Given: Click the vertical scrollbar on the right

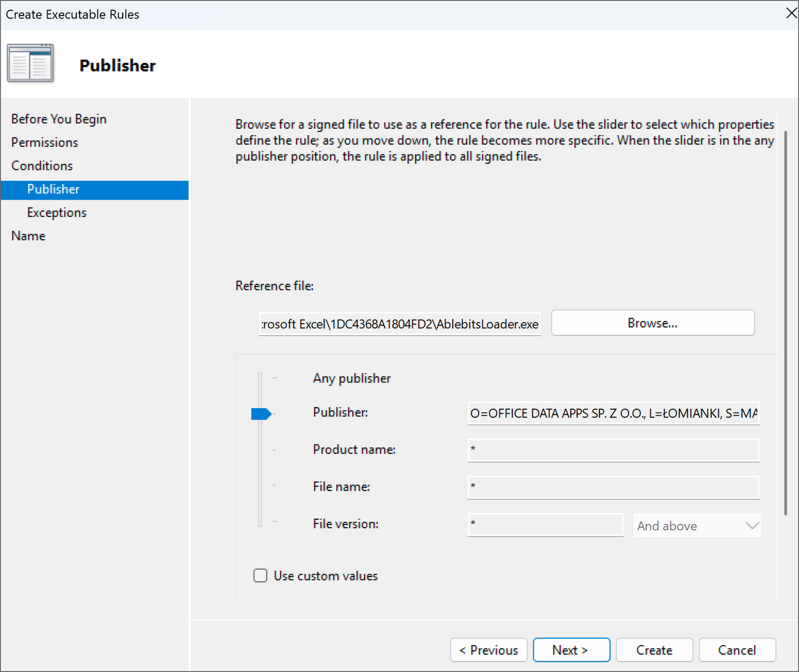Looking at the screenshot, I should [x=786, y=323].
